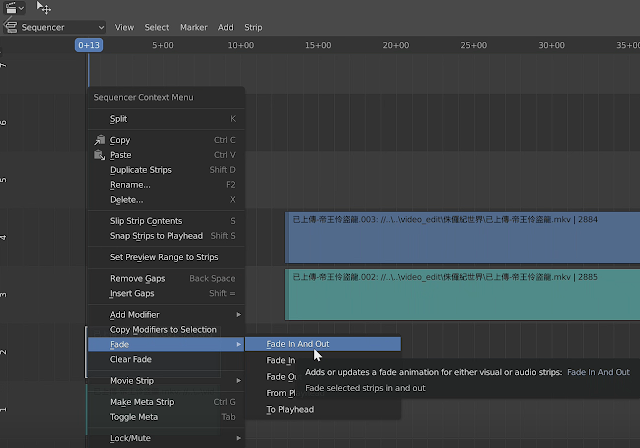Image resolution: width=640 pixels, height=448 pixels.
Task: Click Split in the context menu
Action: [x=119, y=119]
